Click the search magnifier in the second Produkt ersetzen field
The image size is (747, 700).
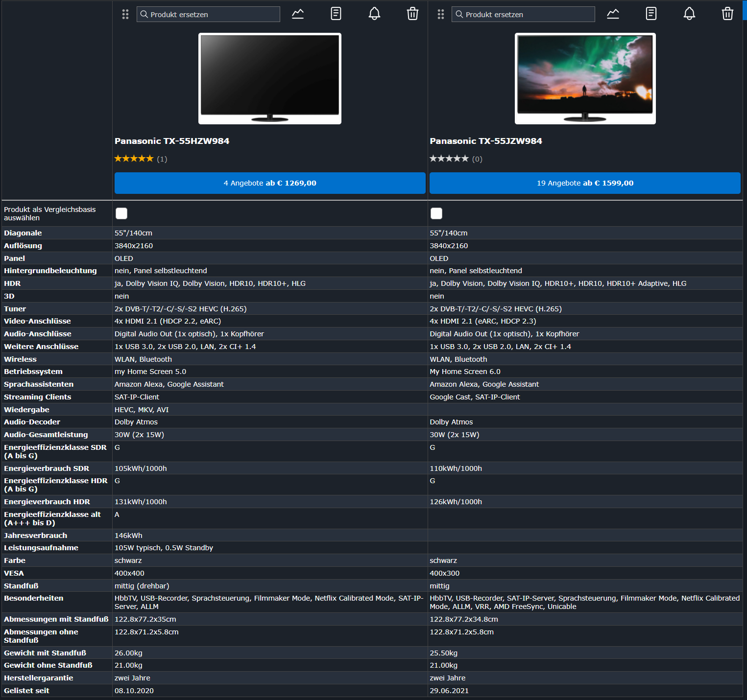click(x=459, y=14)
